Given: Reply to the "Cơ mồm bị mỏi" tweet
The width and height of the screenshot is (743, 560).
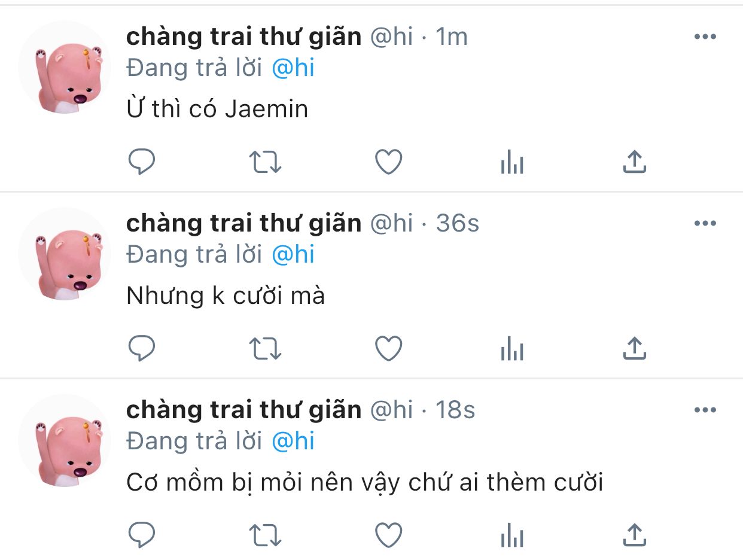Looking at the screenshot, I should coord(142,535).
